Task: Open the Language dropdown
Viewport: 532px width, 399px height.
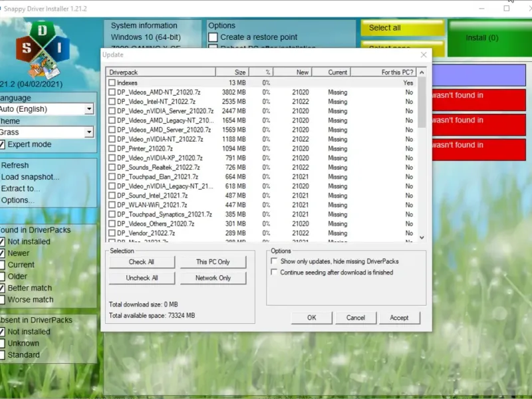Action: [x=89, y=109]
